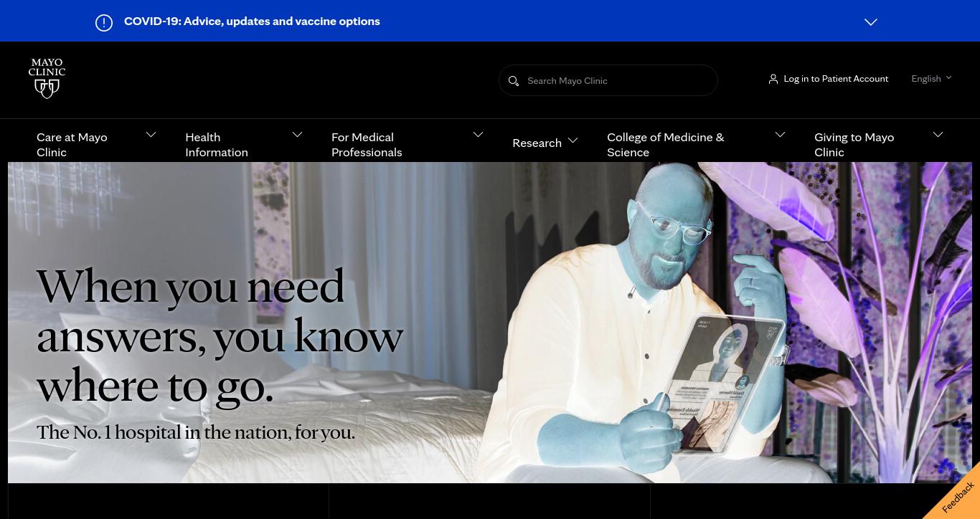Open the English language dropdown
Viewport: 980px width, 519px height.
pyautogui.click(x=931, y=79)
